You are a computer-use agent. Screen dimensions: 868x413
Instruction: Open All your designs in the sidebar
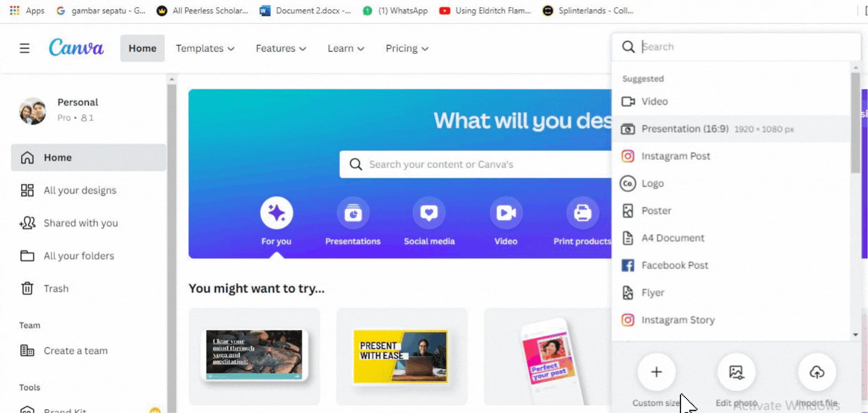(x=89, y=190)
